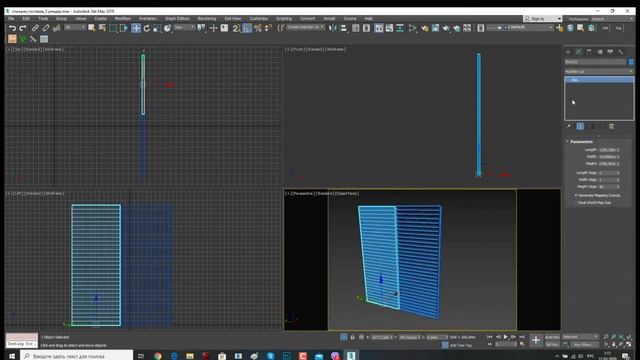
Task: Open Select by Name dialog icon
Action: pyautogui.click(x=102, y=28)
